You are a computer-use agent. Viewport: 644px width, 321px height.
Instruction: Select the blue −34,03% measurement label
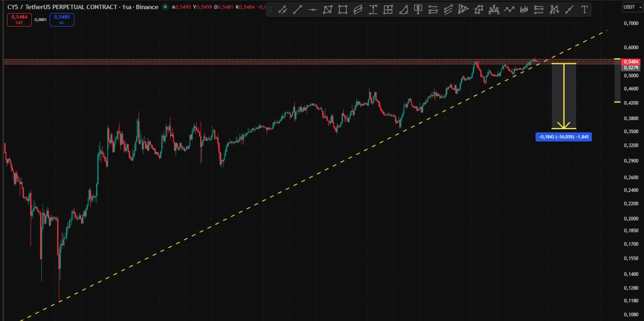[x=563, y=137]
